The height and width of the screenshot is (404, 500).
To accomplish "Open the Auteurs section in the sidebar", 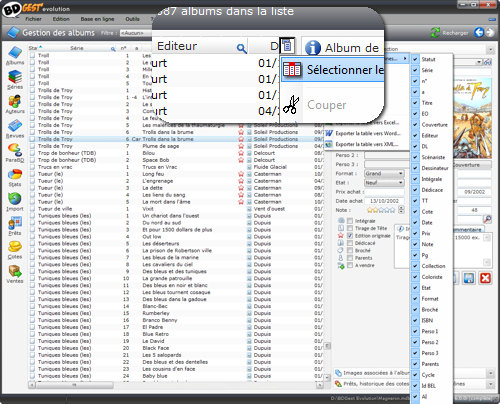I will (15, 104).
